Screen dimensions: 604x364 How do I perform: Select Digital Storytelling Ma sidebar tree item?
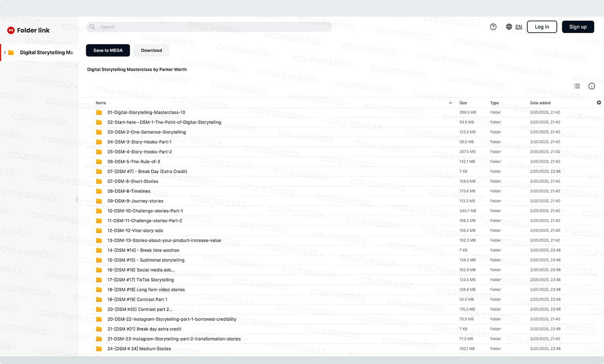point(39,52)
